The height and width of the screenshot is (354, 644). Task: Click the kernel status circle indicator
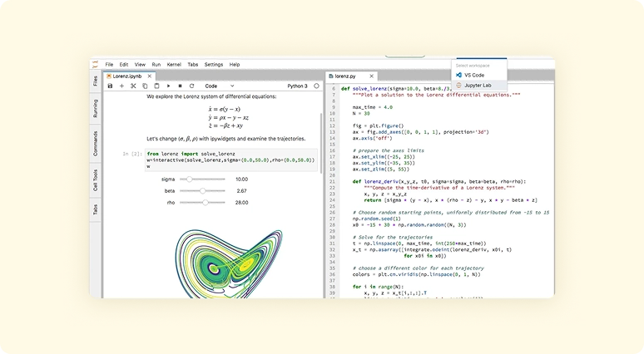[x=317, y=86]
